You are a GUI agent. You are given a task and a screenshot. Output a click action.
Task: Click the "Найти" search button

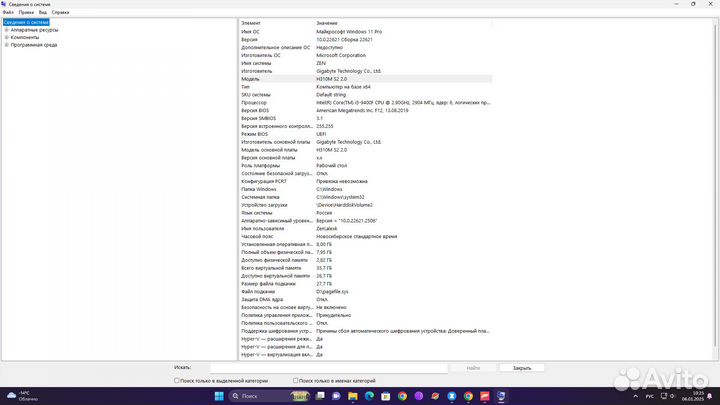[x=473, y=368]
